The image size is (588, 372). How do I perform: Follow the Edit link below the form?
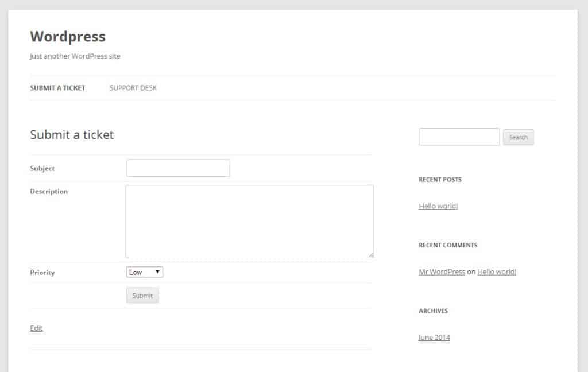(36, 328)
